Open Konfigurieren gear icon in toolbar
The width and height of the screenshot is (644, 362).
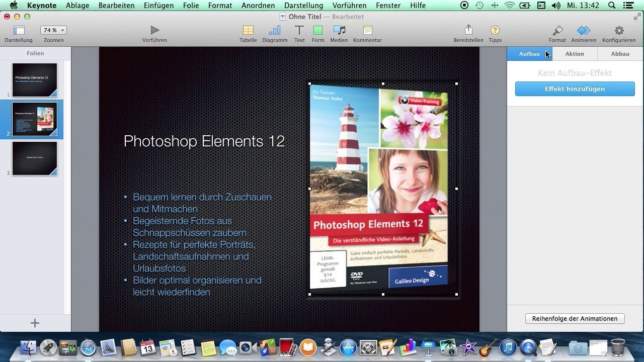[x=619, y=31]
